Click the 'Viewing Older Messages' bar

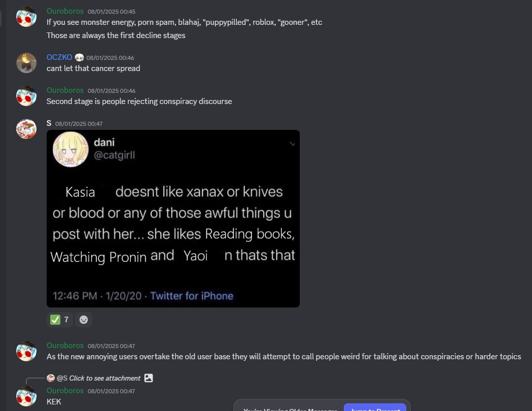pos(289,408)
